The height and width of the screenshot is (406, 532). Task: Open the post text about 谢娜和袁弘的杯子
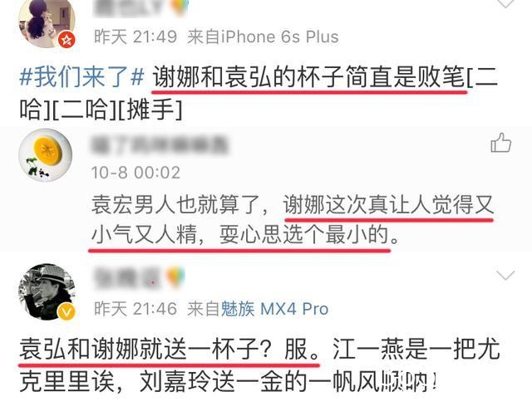point(259,92)
